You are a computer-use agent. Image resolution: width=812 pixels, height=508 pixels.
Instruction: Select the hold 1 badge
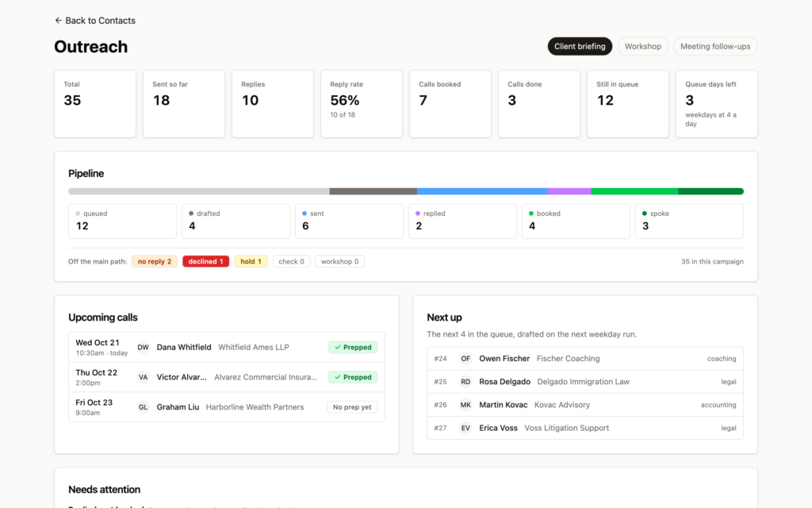coord(251,261)
